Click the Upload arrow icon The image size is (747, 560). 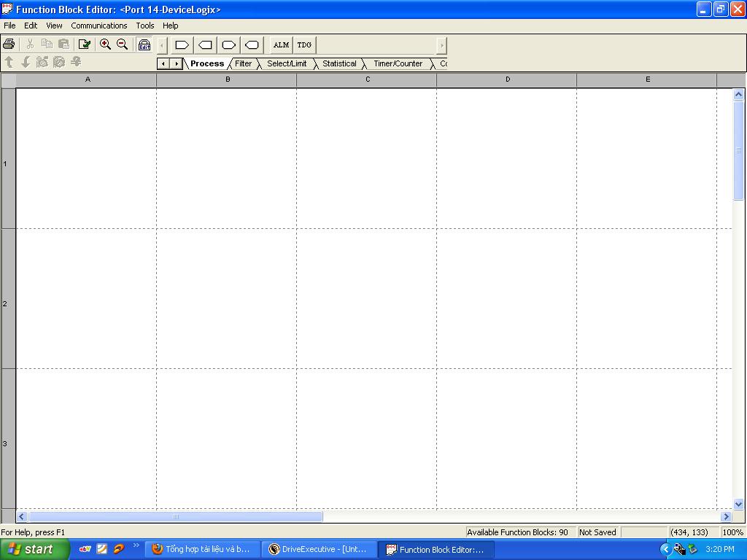point(9,62)
